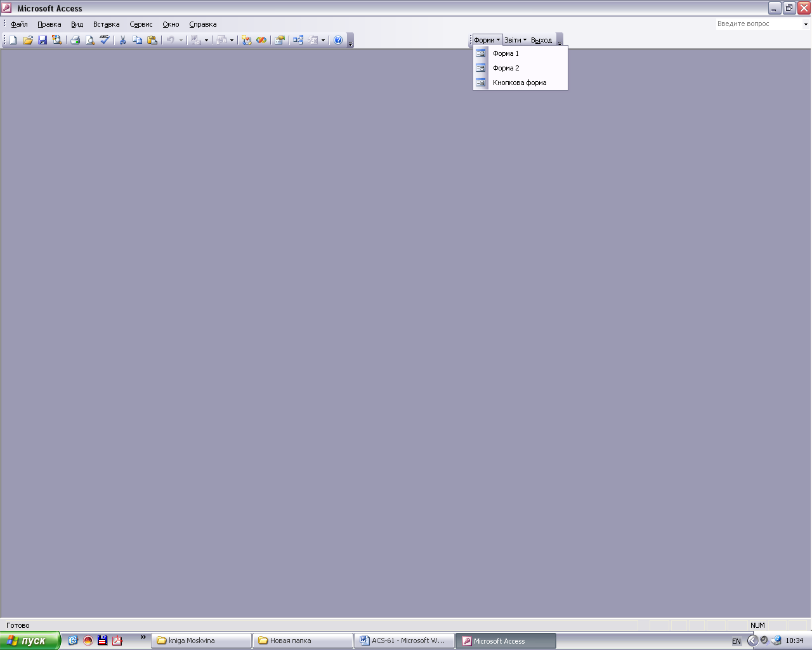Open the Properties icon
812x650 pixels.
tap(280, 40)
